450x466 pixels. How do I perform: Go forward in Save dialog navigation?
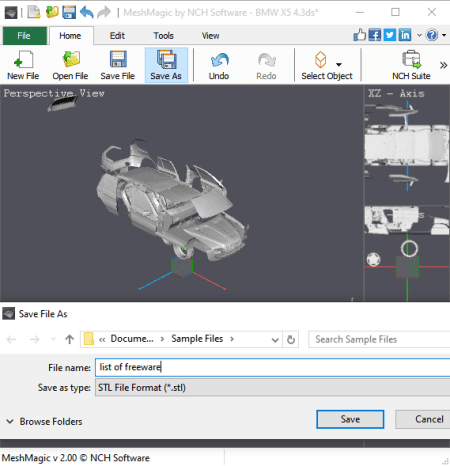click(x=34, y=339)
